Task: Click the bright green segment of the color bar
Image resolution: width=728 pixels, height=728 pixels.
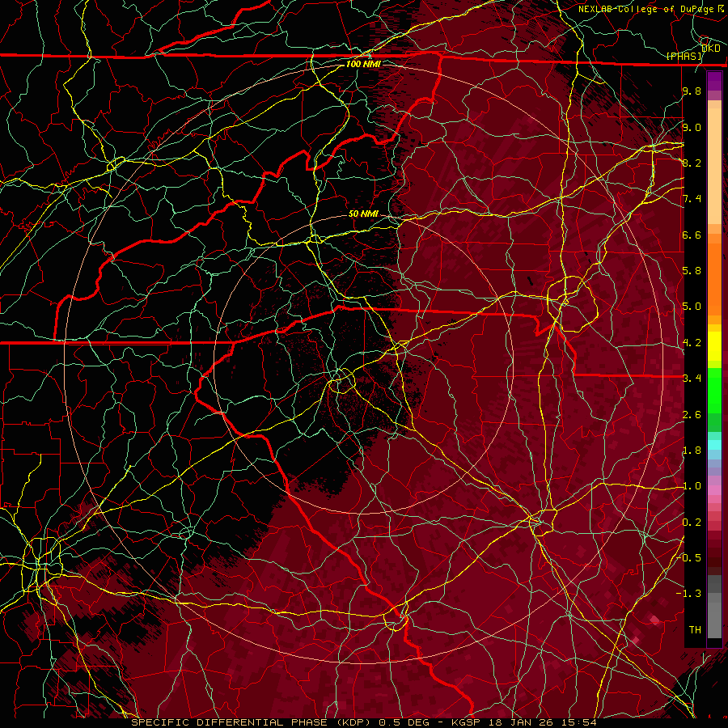Action: pyautogui.click(x=714, y=391)
